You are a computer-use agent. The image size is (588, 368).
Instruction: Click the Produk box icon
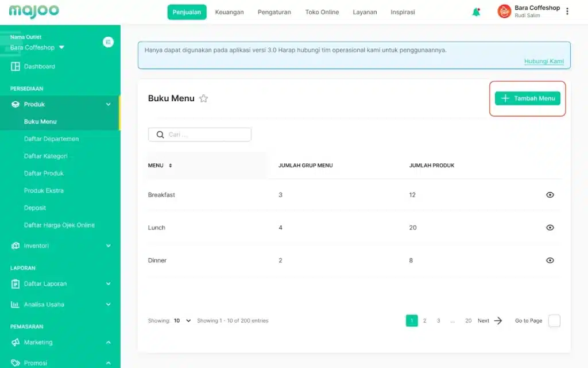(x=16, y=105)
